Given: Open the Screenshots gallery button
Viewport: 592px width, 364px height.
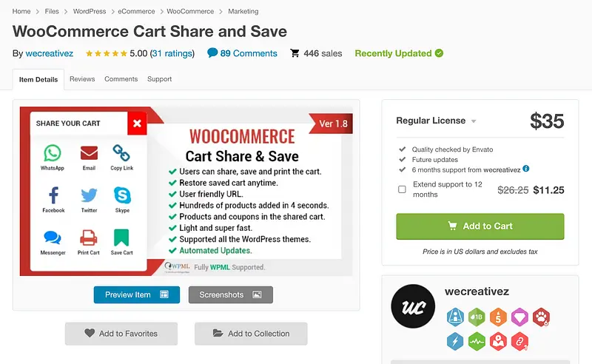Looking at the screenshot, I should tap(230, 294).
